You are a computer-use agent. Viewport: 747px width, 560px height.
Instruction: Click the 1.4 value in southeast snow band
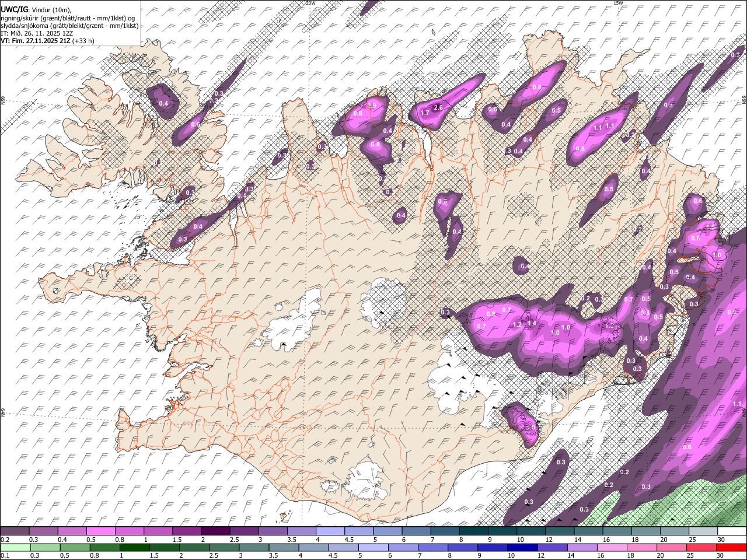click(532, 323)
